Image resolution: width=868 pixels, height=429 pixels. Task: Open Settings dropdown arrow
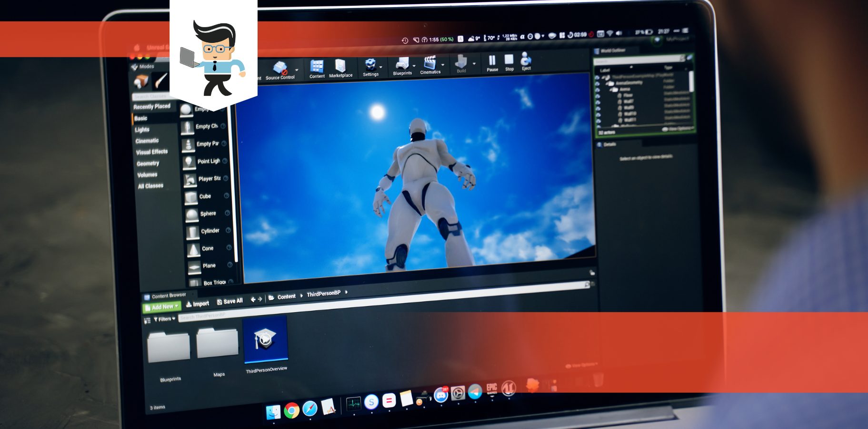click(x=381, y=67)
